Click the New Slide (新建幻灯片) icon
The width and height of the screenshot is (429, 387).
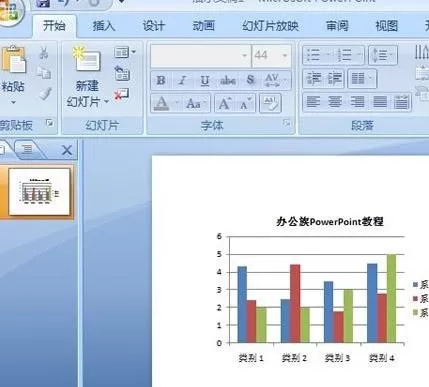87,59
